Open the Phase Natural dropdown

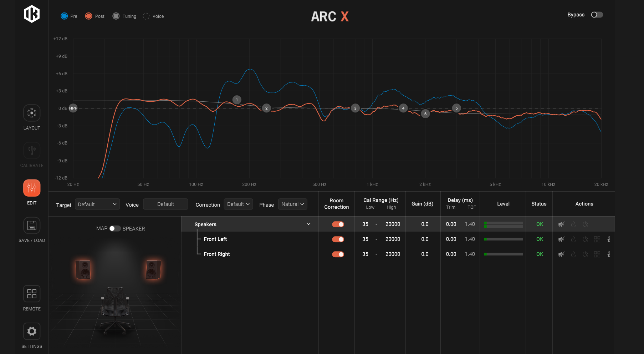(x=292, y=204)
